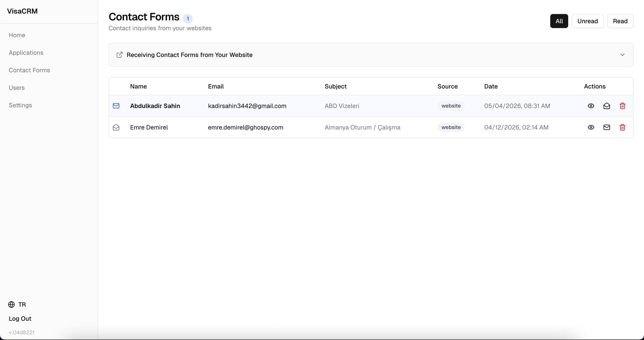This screenshot has width=644, height=340.
Task: Mark Emre Demirel's message as unread
Action: point(607,127)
